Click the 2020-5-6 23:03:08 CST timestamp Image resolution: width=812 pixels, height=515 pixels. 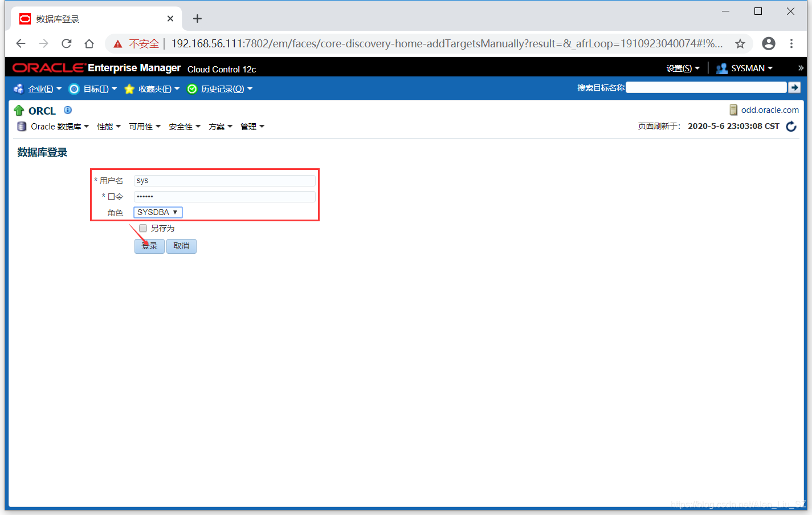click(x=733, y=126)
